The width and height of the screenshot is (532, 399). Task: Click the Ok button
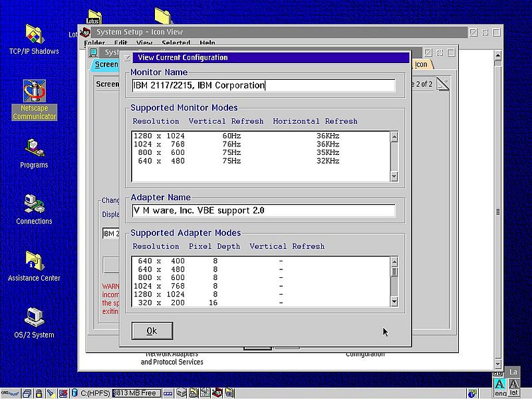(152, 331)
